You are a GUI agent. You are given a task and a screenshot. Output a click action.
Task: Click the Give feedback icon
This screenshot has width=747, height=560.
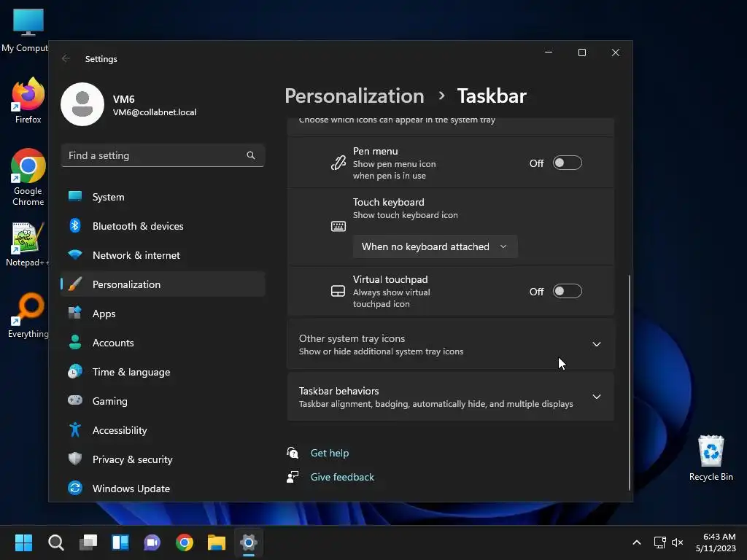tap(293, 477)
